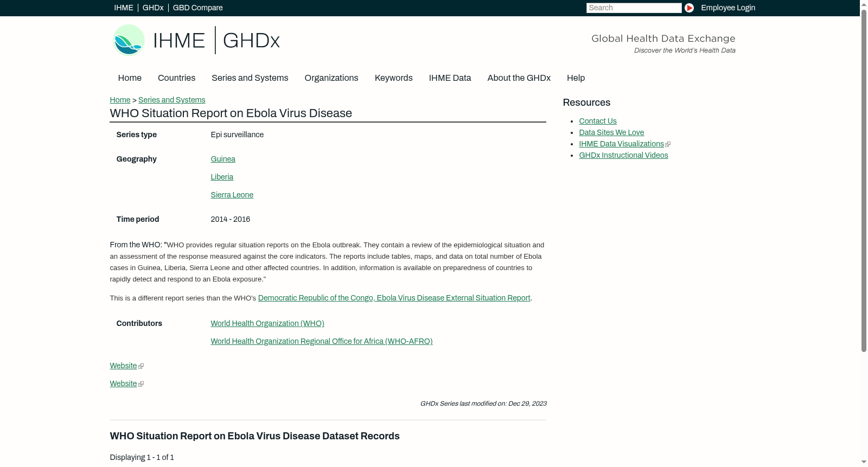Open IHME Data menu
This screenshot has height=467, width=868.
(x=450, y=78)
